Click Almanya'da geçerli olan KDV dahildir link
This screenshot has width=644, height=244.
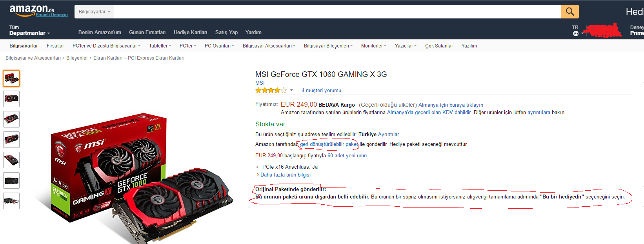tap(429, 113)
